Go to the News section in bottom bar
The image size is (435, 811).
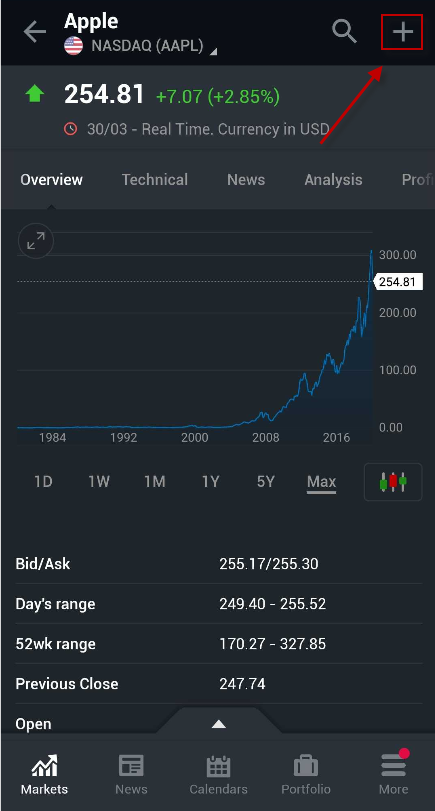point(131,775)
